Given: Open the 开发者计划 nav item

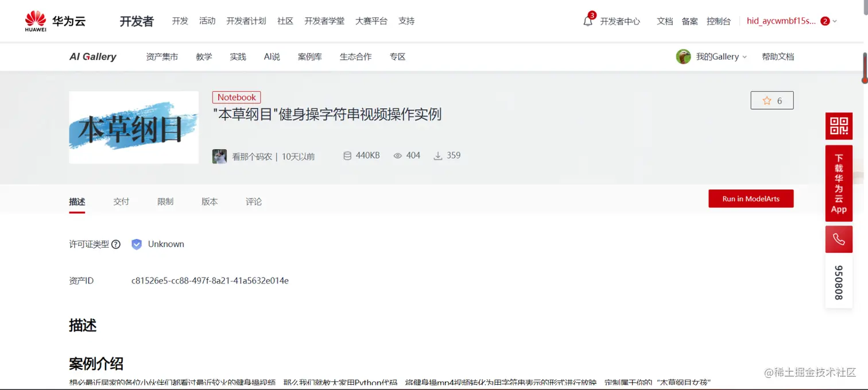Looking at the screenshot, I should click(246, 21).
